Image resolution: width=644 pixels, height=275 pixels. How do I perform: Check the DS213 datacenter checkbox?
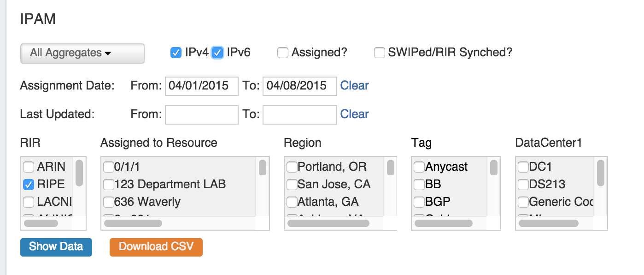(523, 185)
